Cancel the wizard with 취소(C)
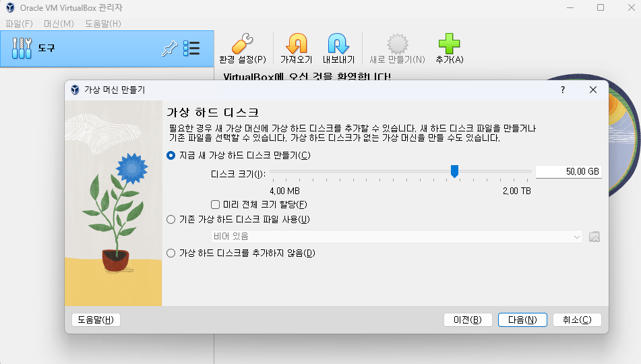 click(577, 320)
